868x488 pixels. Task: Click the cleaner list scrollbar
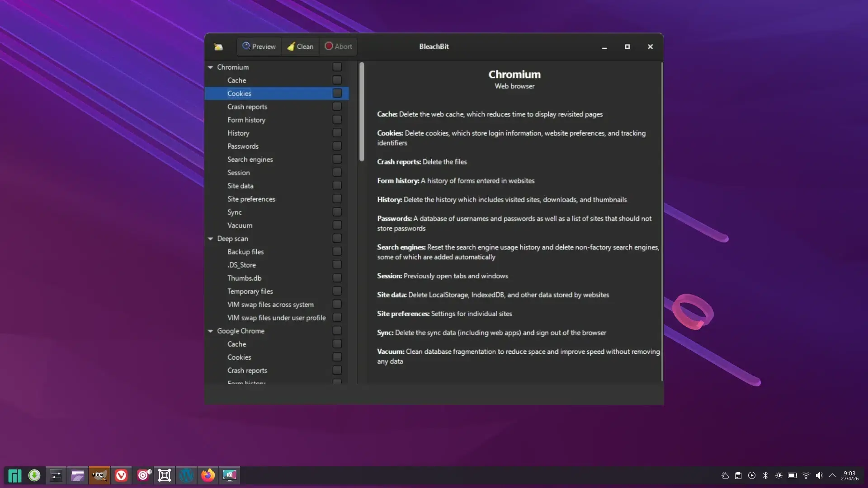(362, 112)
